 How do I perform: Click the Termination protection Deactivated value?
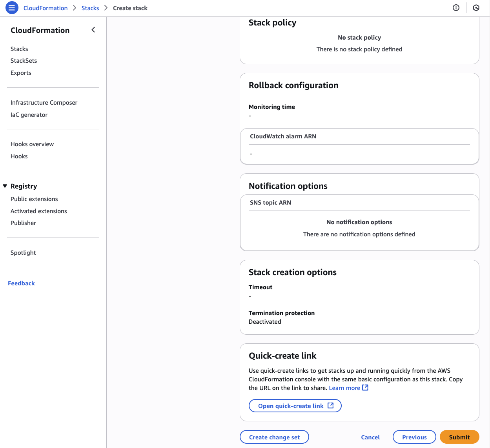click(265, 322)
